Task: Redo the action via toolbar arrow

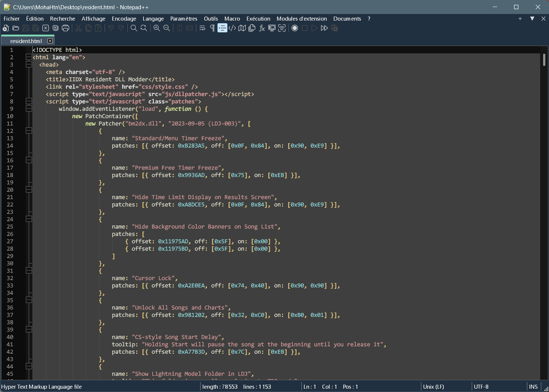Action: pos(121,28)
